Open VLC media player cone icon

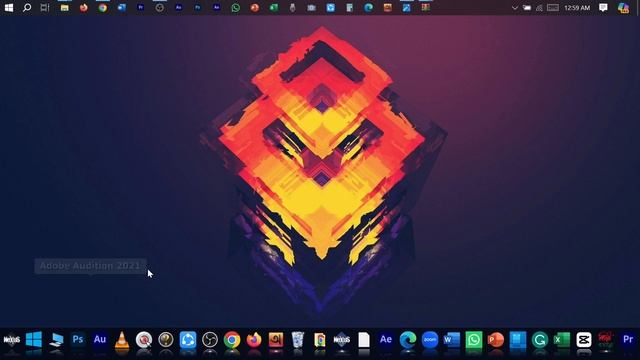122,340
